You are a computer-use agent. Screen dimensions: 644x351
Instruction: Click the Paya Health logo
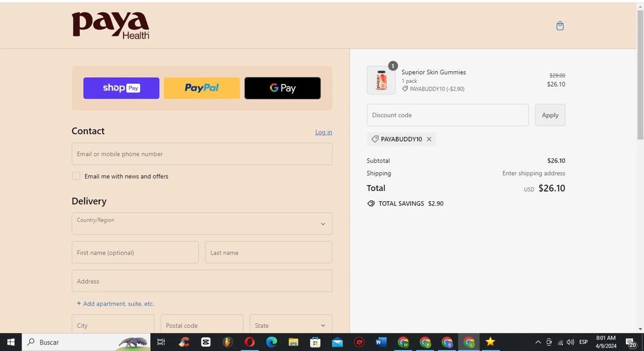(x=110, y=25)
